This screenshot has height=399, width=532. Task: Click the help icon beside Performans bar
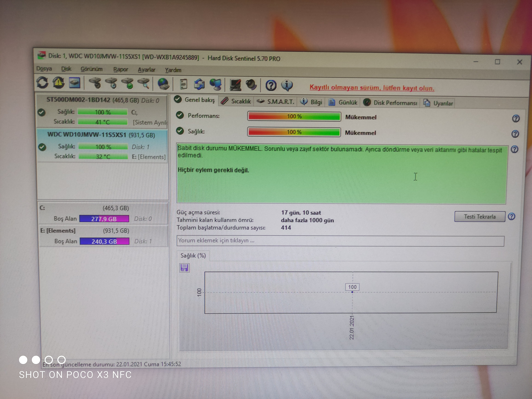516,118
